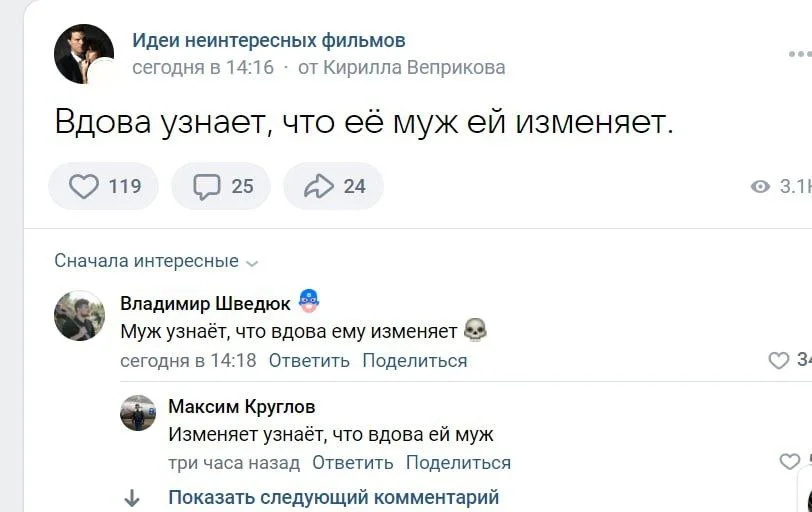Viewport: 812px width, 512px height.
Task: Open Владимир Шведюк's profile name
Action: (205, 303)
